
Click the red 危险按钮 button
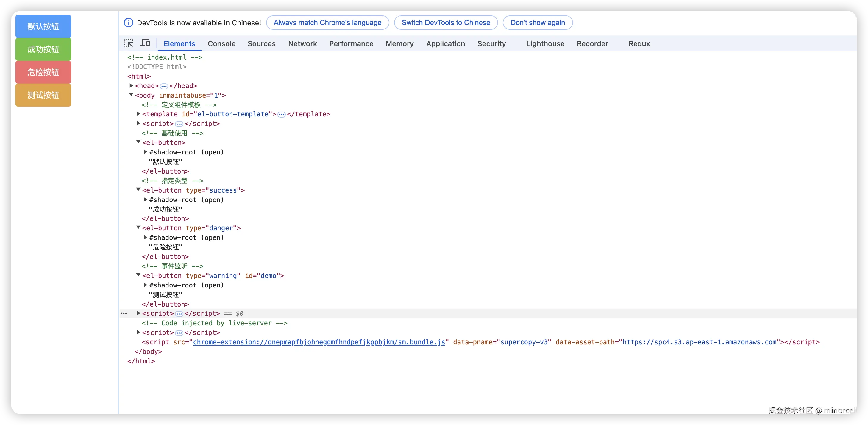click(43, 72)
